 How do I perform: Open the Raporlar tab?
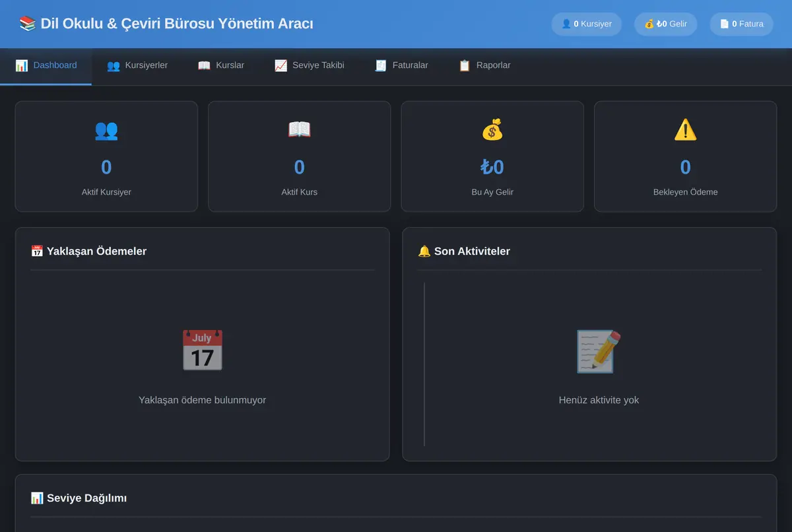484,65
